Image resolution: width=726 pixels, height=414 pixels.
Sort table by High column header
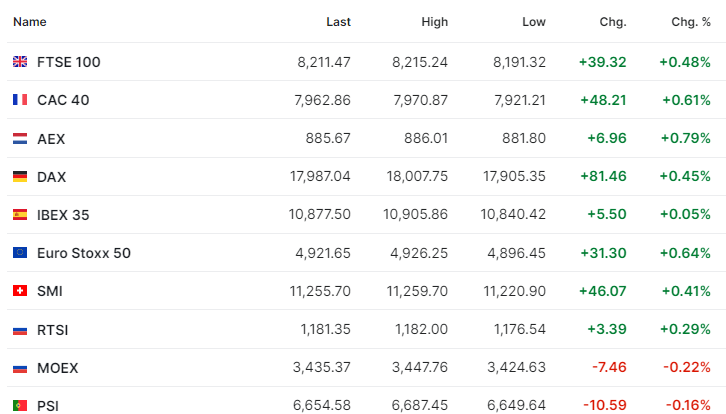435,22
